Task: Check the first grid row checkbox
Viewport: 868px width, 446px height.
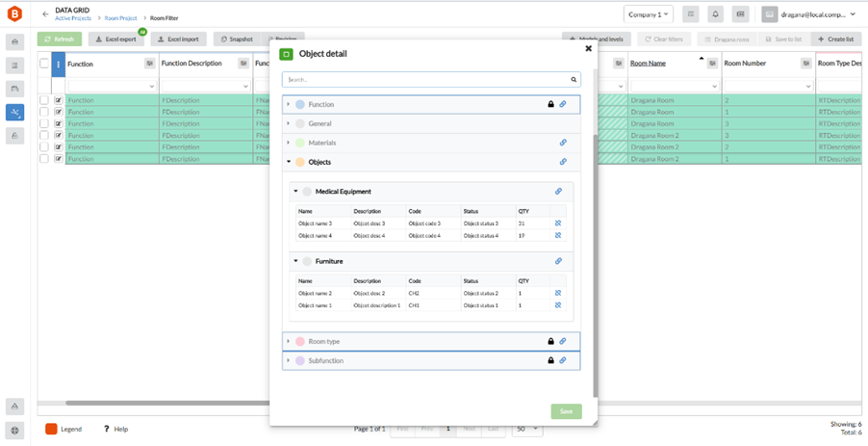Action: coord(44,100)
